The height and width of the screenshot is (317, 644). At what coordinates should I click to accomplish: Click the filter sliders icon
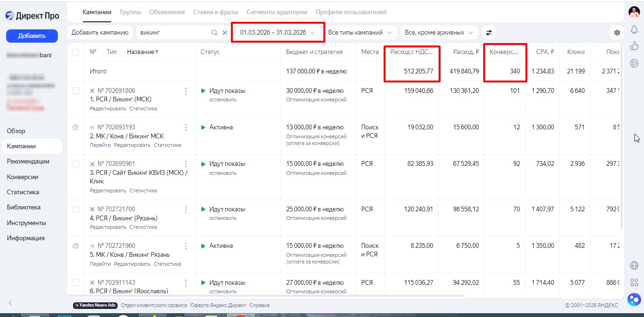(x=489, y=33)
